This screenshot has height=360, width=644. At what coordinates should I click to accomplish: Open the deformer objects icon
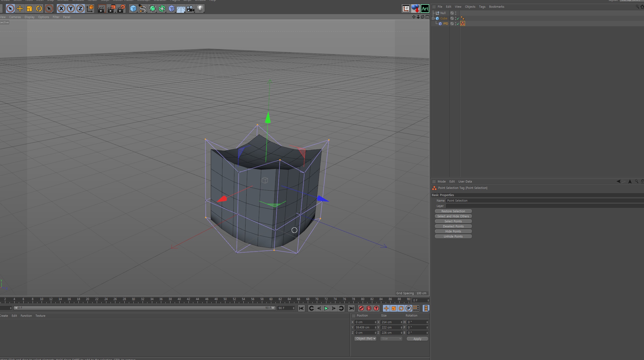172,9
